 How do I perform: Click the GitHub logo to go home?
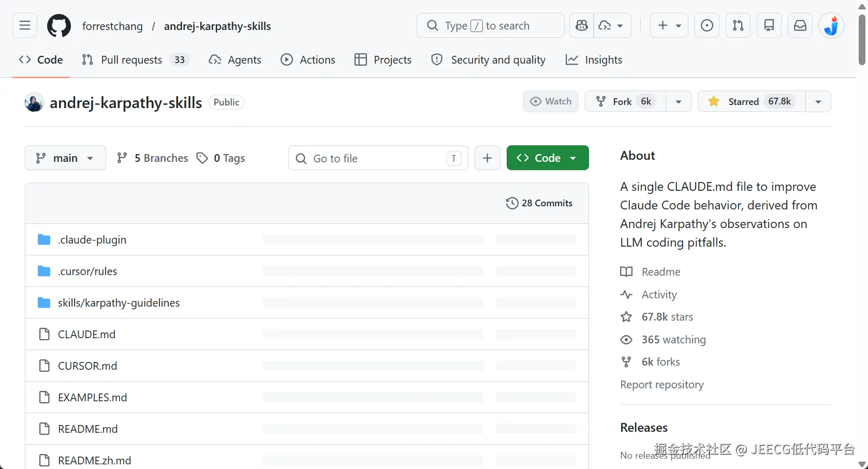pos(58,25)
